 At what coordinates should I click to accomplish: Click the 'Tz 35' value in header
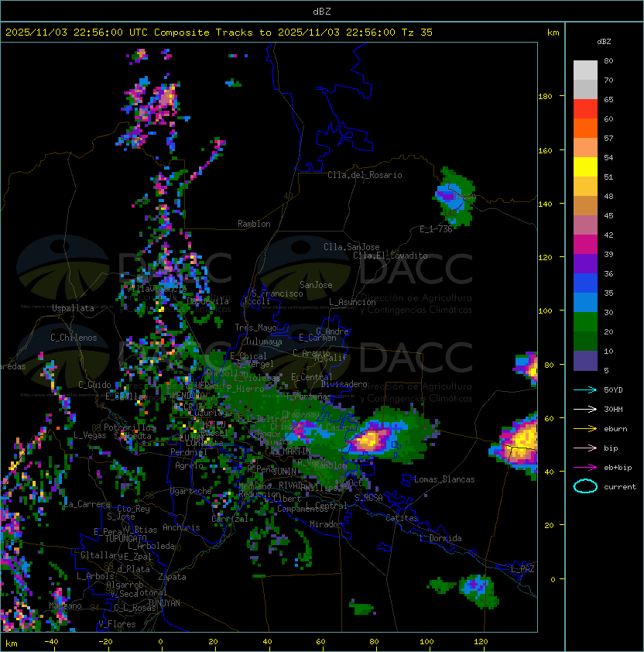[417, 33]
